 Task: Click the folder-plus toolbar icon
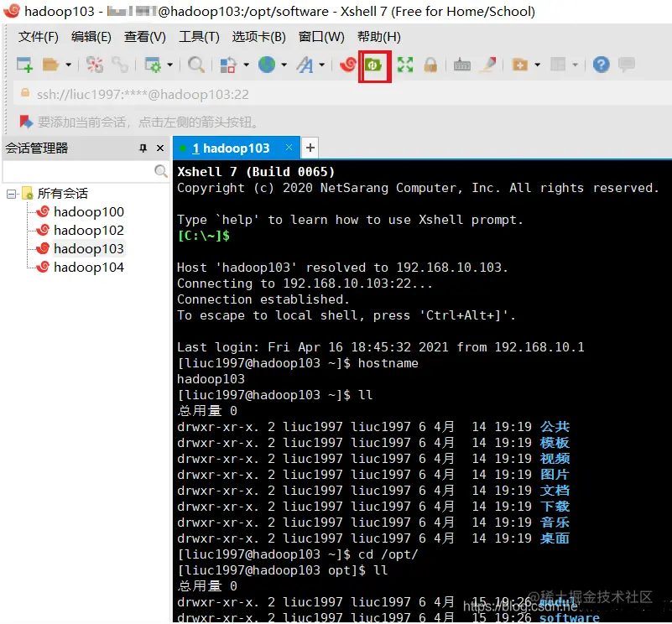point(520,65)
